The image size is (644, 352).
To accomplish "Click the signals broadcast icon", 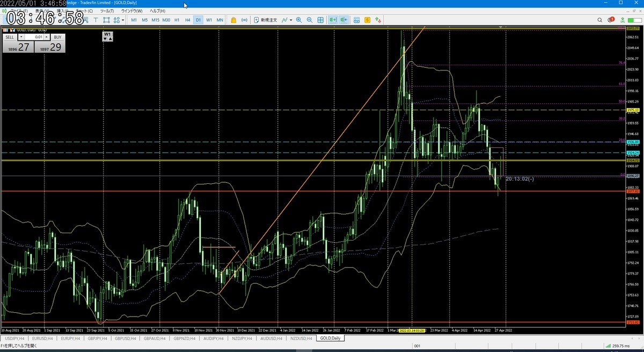I will pos(244,20).
